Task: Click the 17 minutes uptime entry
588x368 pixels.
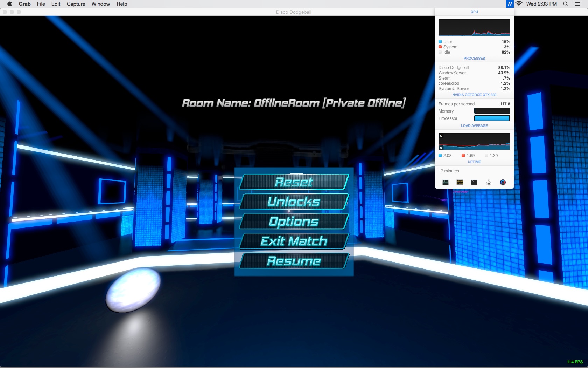Action: point(449,171)
